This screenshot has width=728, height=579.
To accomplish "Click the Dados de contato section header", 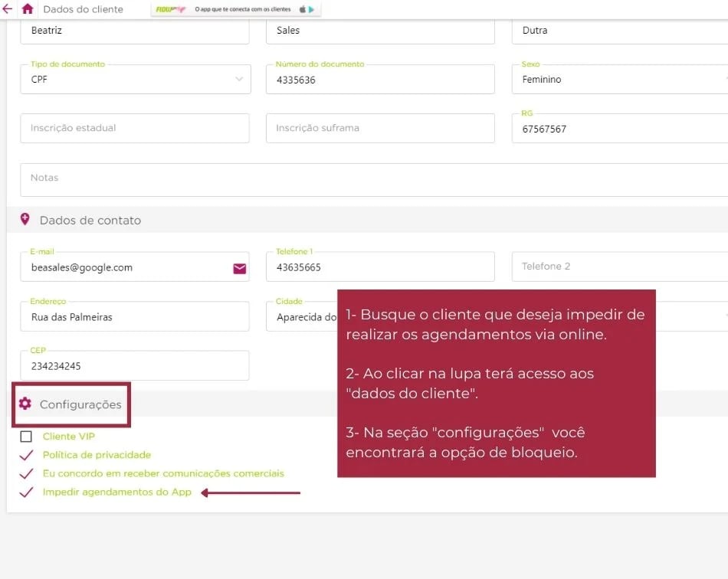I will (90, 220).
